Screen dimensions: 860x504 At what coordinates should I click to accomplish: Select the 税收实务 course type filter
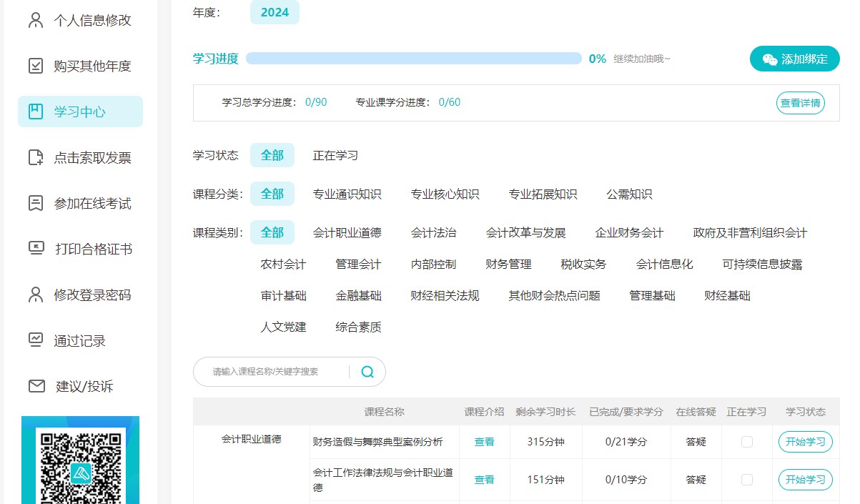click(585, 264)
